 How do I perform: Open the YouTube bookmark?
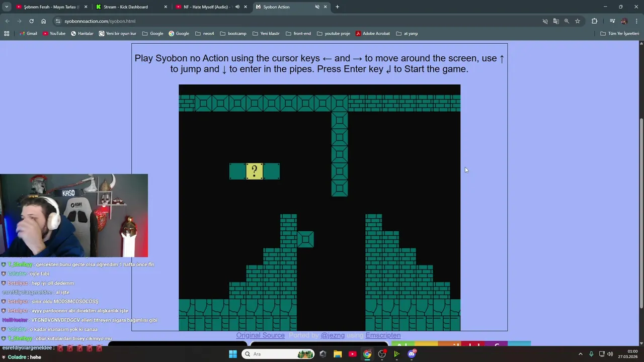tap(54, 34)
